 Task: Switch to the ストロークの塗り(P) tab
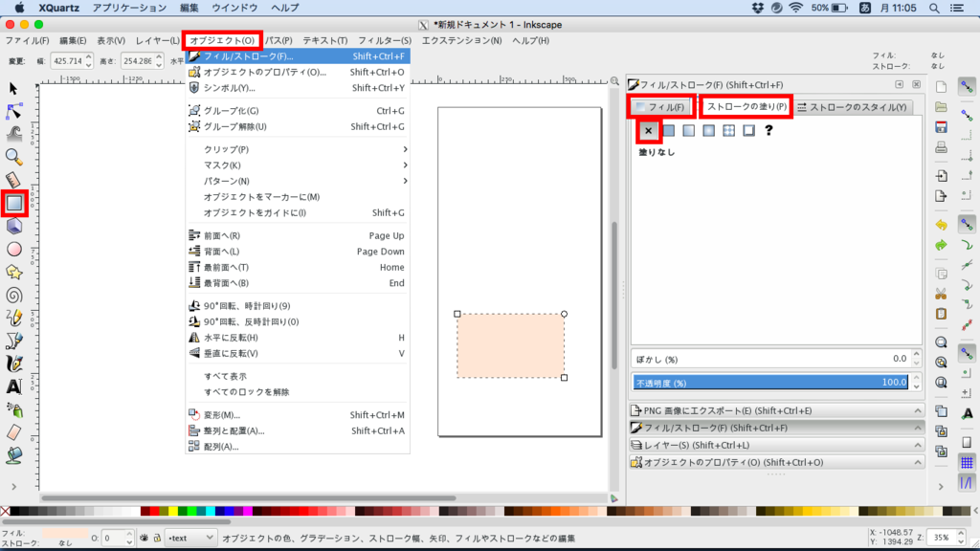(x=746, y=107)
